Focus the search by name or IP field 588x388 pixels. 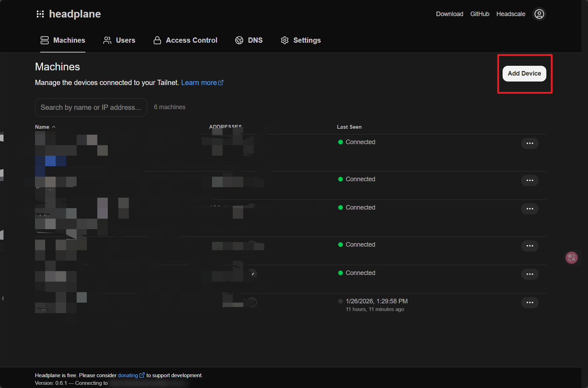[91, 107]
